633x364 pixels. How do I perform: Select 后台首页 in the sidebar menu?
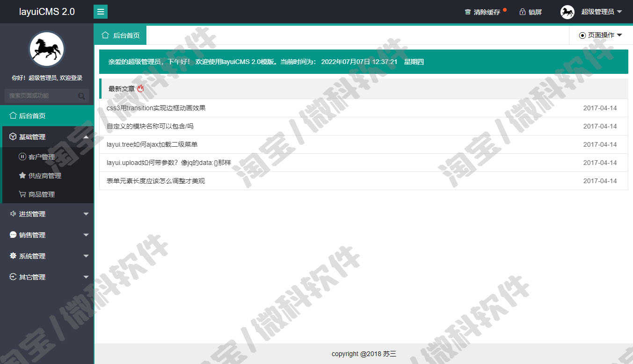click(47, 115)
